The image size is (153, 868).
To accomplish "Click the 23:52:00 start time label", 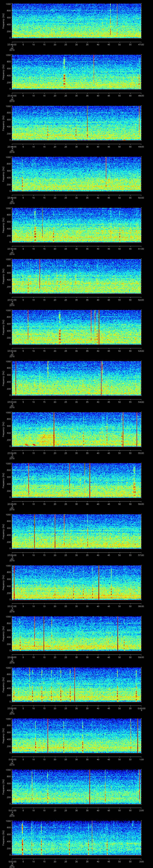I will tap(12, 351).
